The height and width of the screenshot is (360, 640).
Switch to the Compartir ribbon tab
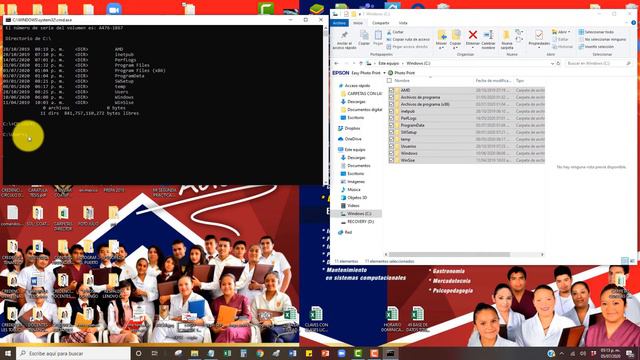(x=380, y=23)
